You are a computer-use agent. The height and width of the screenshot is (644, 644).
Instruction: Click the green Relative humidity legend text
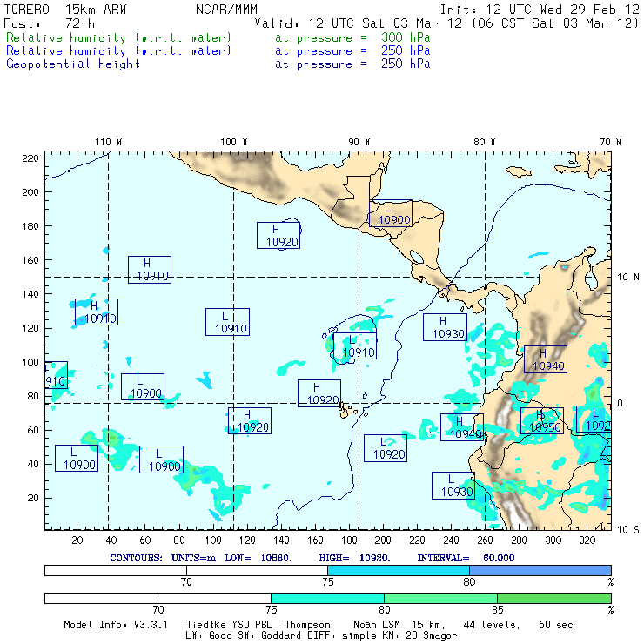tap(119, 38)
